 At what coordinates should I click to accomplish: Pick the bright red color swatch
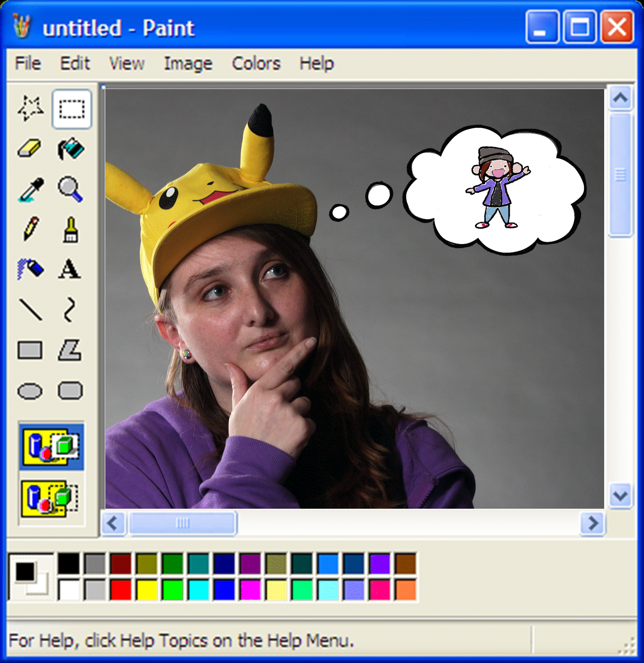(x=121, y=590)
